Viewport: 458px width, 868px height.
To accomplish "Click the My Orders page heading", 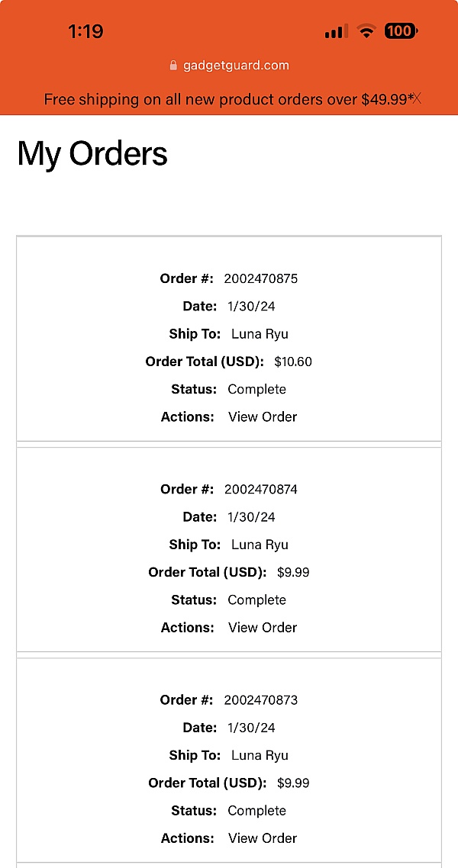I will click(x=92, y=154).
